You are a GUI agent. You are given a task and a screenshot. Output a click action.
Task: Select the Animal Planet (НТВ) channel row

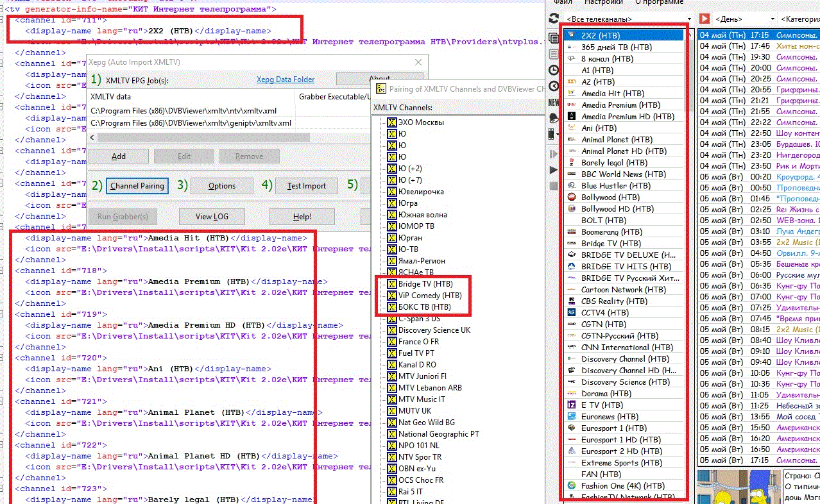click(613, 140)
